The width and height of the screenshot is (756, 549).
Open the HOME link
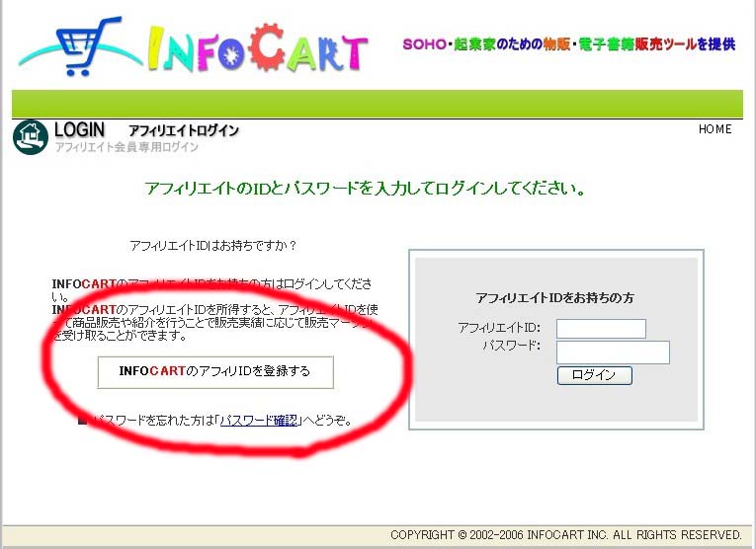(715, 129)
